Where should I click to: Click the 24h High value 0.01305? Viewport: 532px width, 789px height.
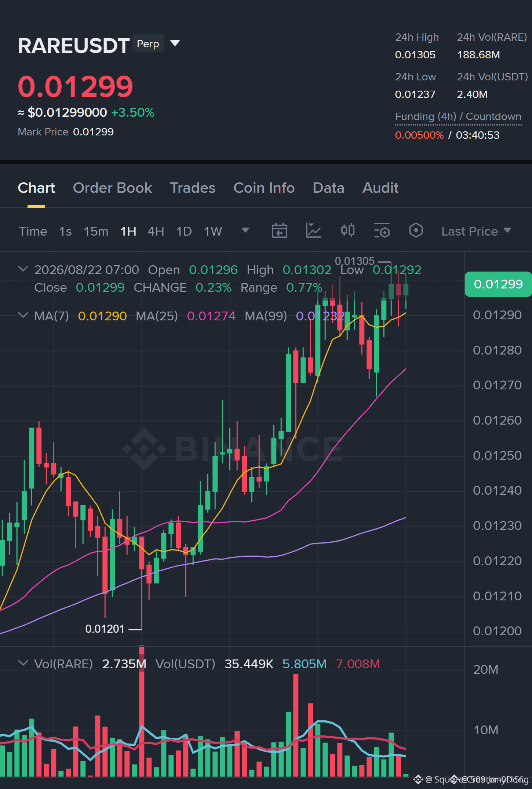point(415,55)
